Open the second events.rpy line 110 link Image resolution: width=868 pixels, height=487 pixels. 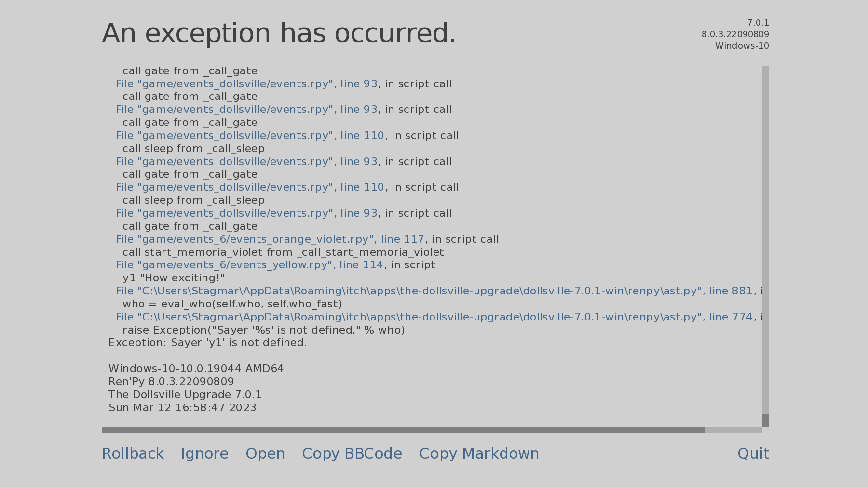click(x=250, y=187)
